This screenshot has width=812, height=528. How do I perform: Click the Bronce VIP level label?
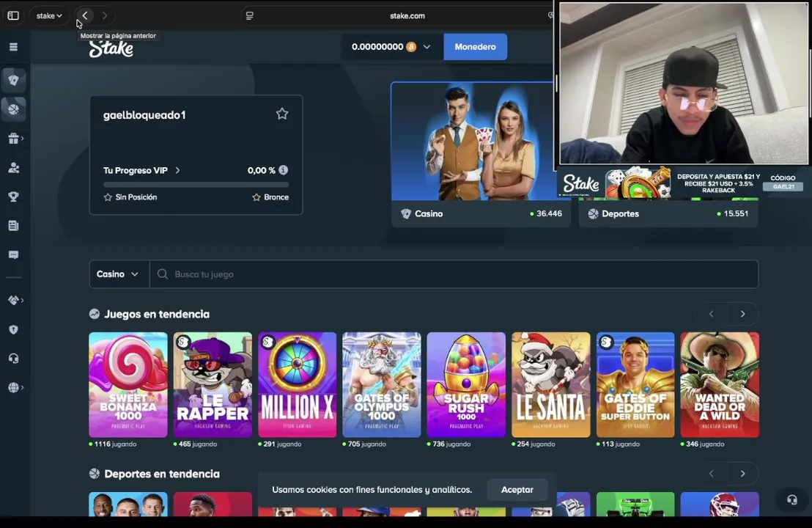(276, 197)
